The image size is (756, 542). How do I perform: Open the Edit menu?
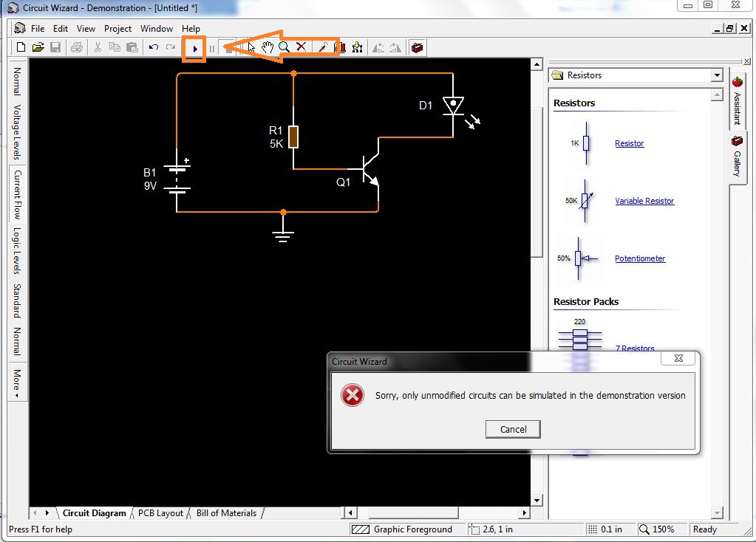[61, 28]
